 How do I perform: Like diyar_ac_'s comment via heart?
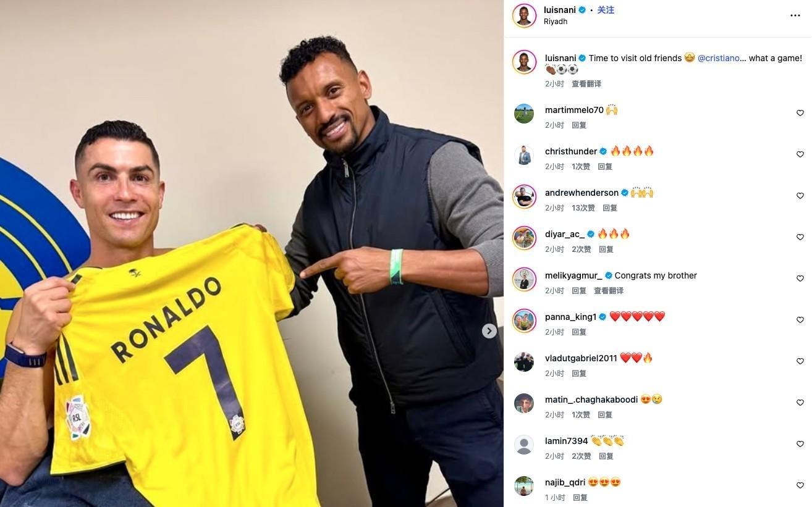pos(800,237)
